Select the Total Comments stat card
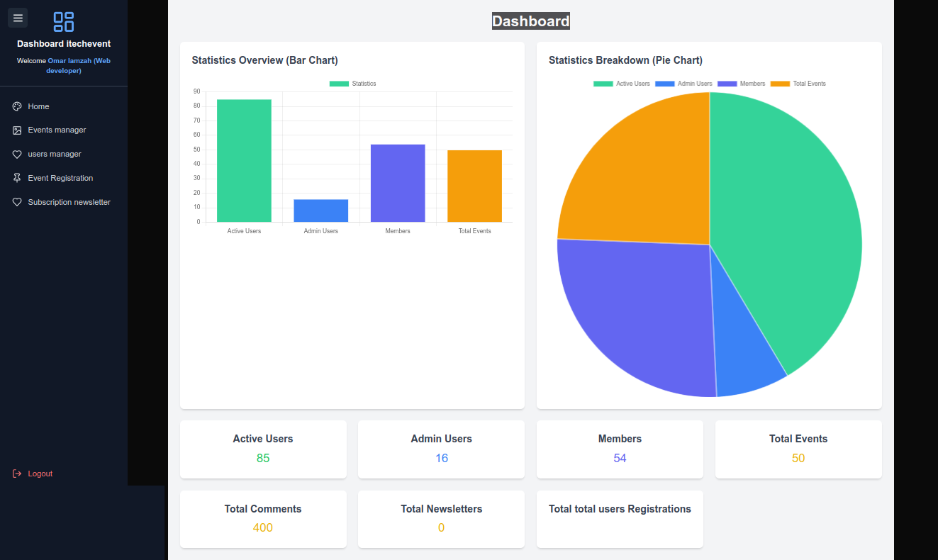 [x=263, y=519]
